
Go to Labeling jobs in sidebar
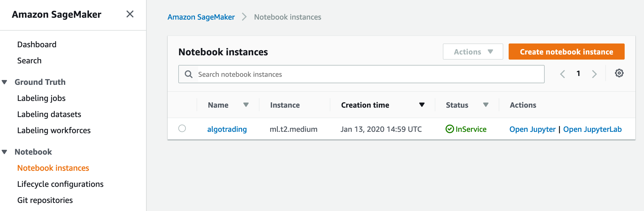tap(41, 98)
